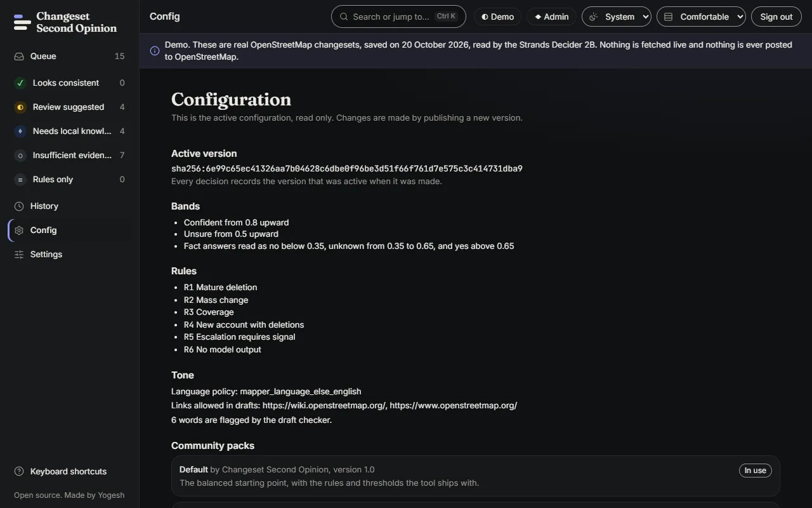Image resolution: width=812 pixels, height=508 pixels.
Task: Click the info icon in demo banner
Action: pyautogui.click(x=155, y=51)
